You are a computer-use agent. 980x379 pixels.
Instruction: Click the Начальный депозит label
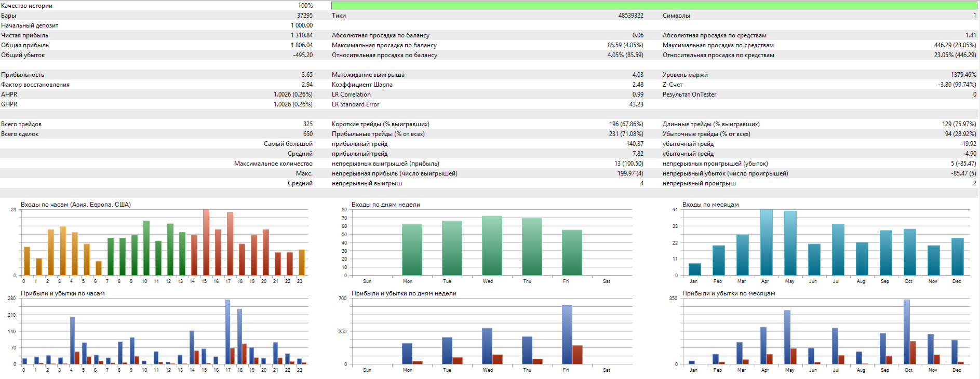[x=30, y=25]
